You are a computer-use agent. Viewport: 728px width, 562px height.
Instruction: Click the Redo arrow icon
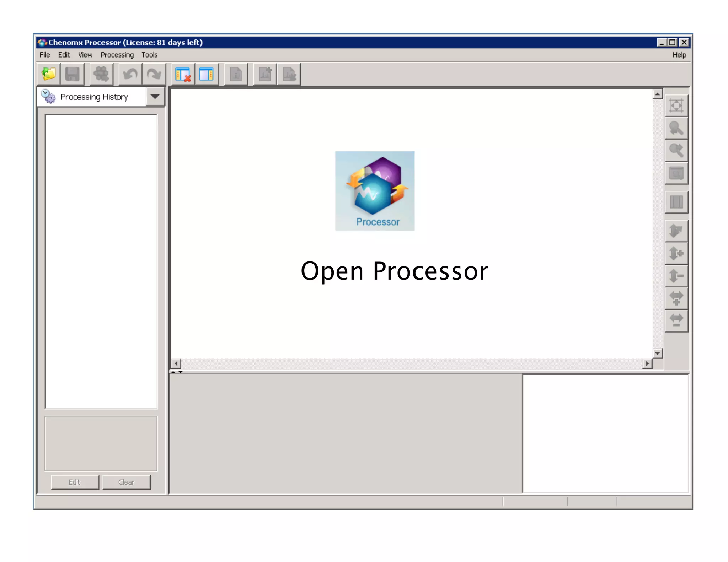(x=154, y=74)
